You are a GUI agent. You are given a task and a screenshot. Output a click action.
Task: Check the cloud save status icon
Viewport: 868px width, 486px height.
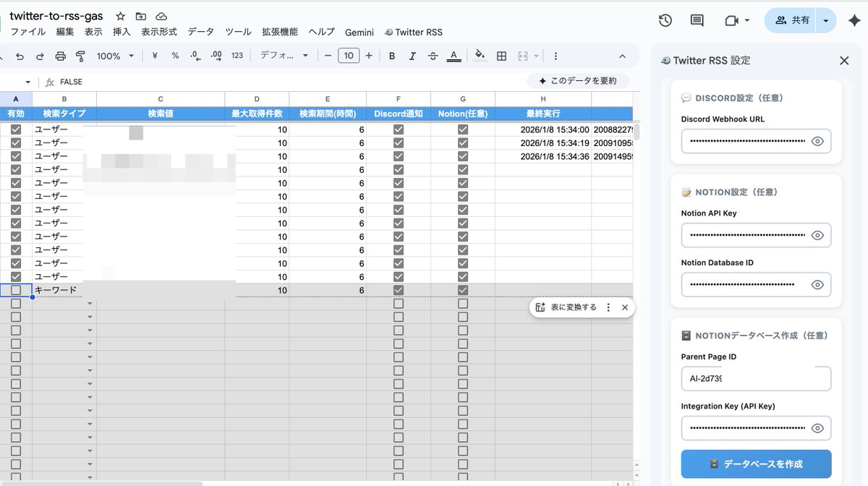pos(161,16)
